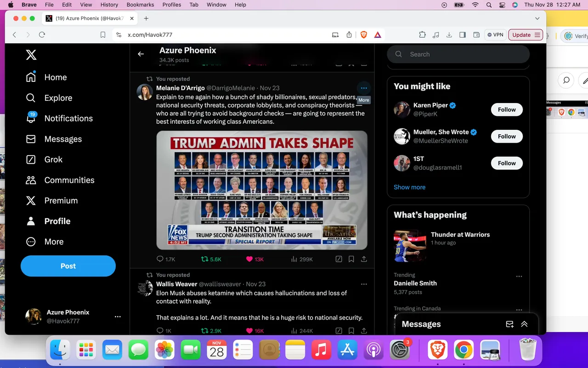Click Show more under You might like

click(409, 187)
